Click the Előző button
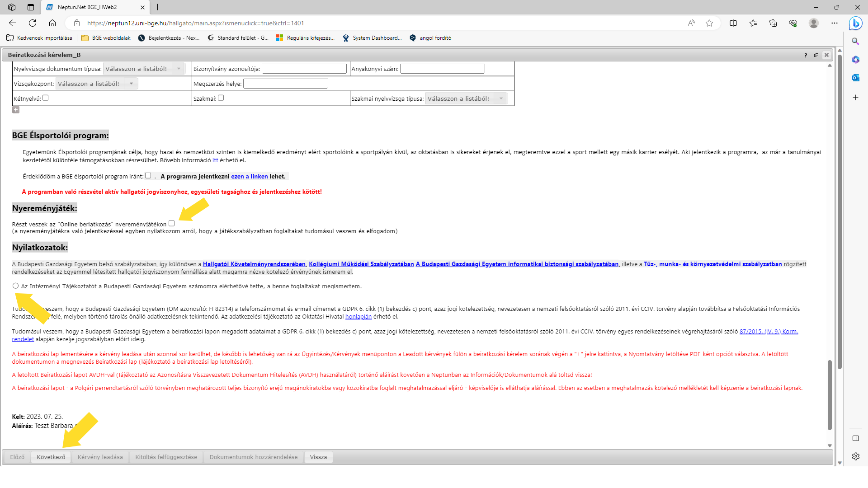 pos(17,457)
